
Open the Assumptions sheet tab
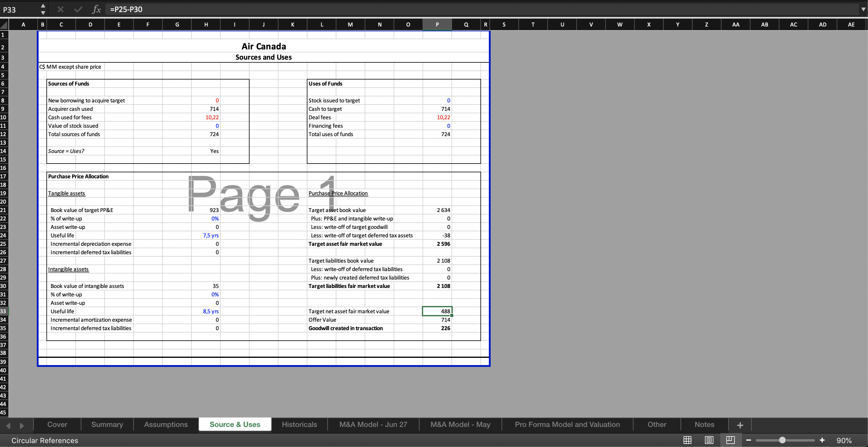(166, 424)
